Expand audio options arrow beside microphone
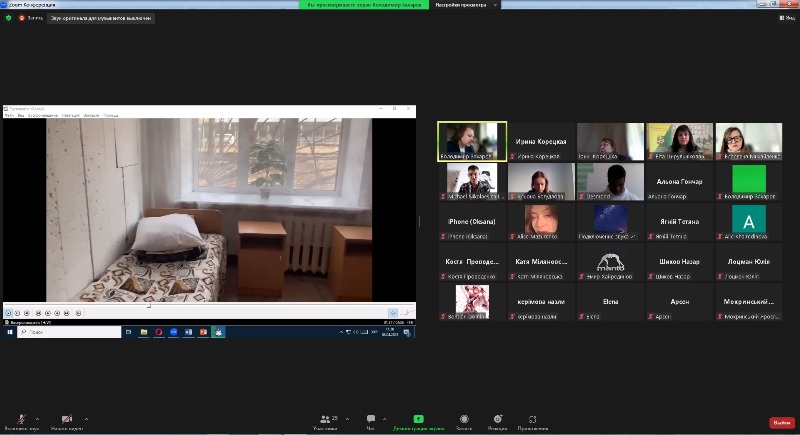The height and width of the screenshot is (435, 800). (37, 419)
